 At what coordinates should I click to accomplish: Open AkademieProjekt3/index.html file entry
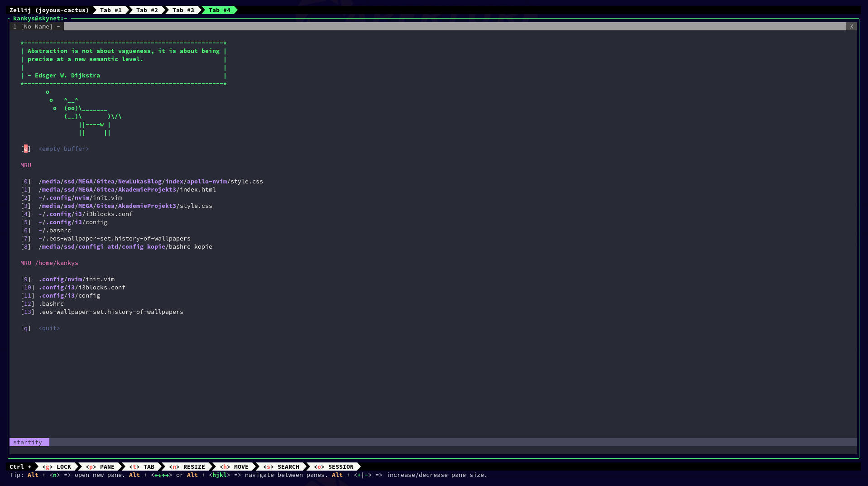tap(127, 190)
